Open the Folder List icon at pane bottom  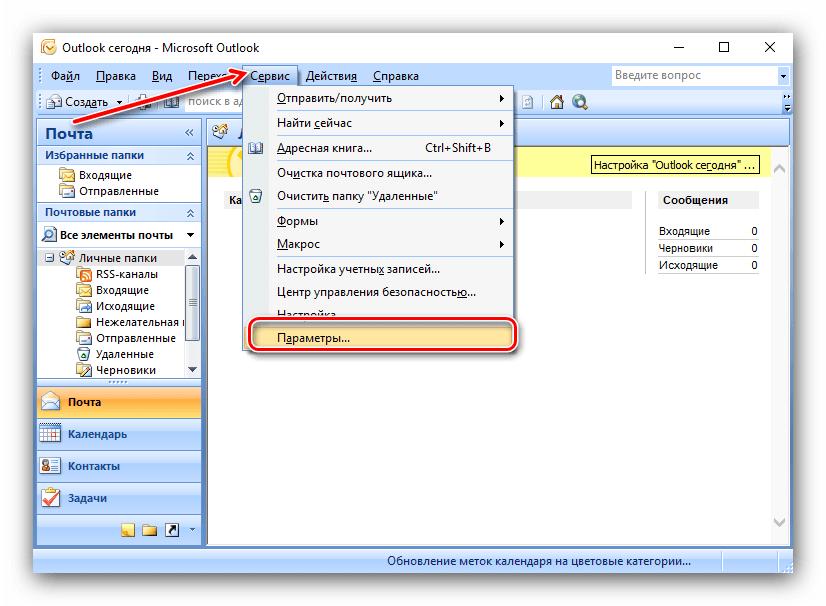[x=149, y=530]
